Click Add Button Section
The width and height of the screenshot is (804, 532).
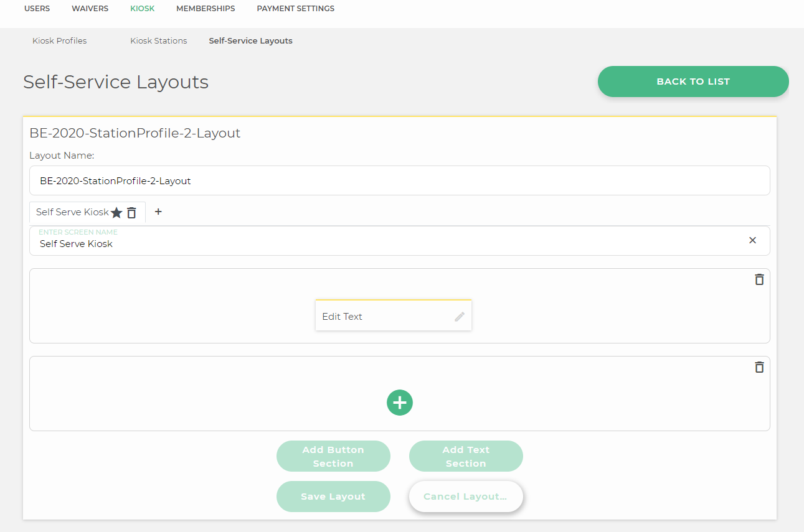(x=333, y=456)
